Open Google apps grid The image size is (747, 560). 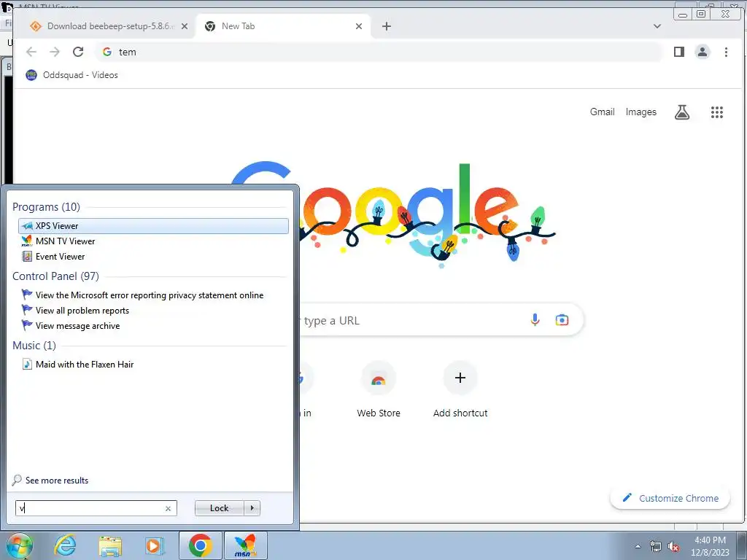tap(717, 112)
